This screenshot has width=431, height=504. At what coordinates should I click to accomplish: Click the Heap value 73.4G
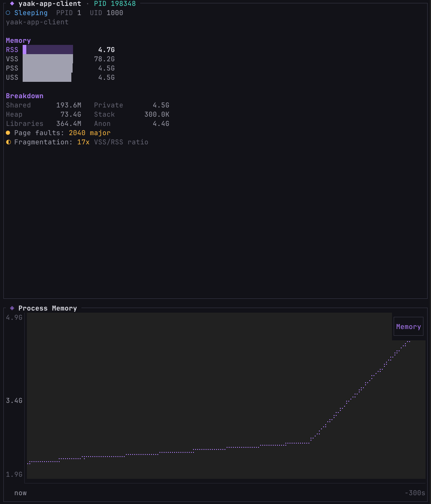coord(71,115)
